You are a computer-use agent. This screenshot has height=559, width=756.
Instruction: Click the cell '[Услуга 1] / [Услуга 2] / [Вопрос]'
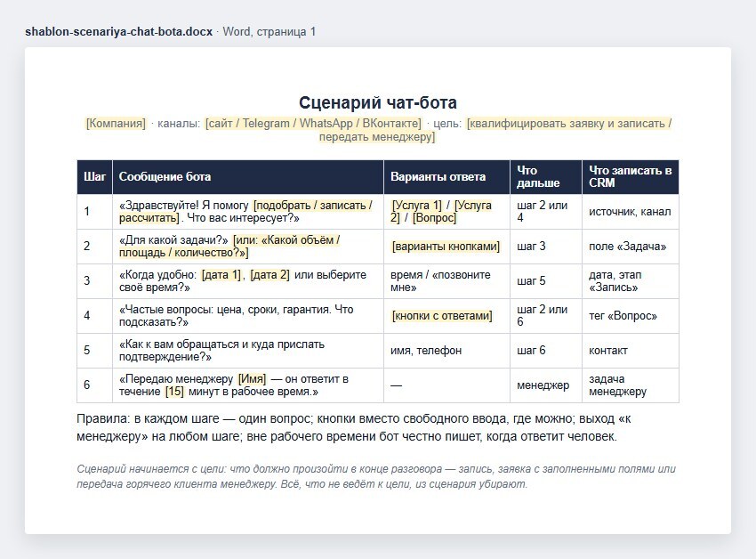(x=446, y=212)
